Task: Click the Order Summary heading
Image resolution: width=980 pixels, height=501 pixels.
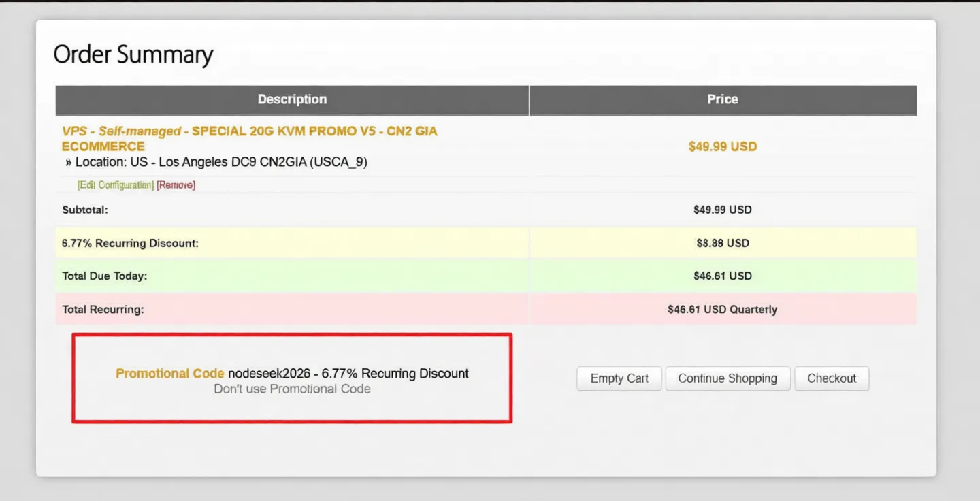Action: point(134,54)
